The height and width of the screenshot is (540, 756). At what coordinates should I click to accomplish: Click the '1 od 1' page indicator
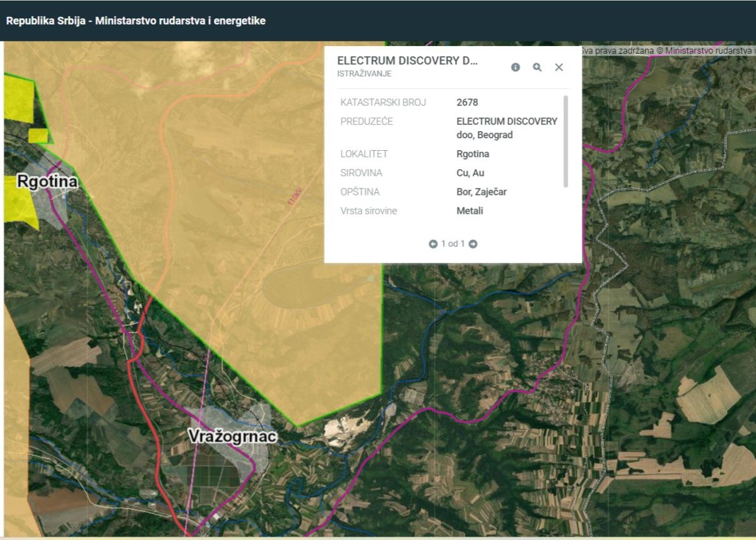452,244
